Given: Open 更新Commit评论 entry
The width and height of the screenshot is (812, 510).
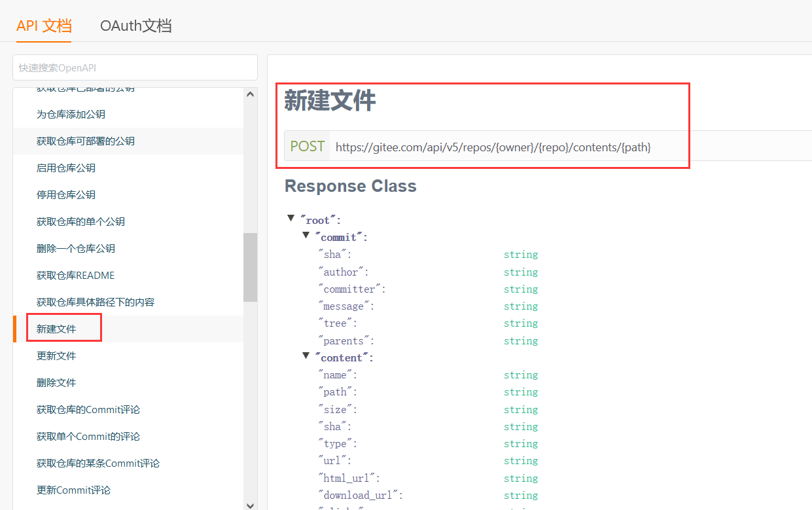Looking at the screenshot, I should point(74,490).
